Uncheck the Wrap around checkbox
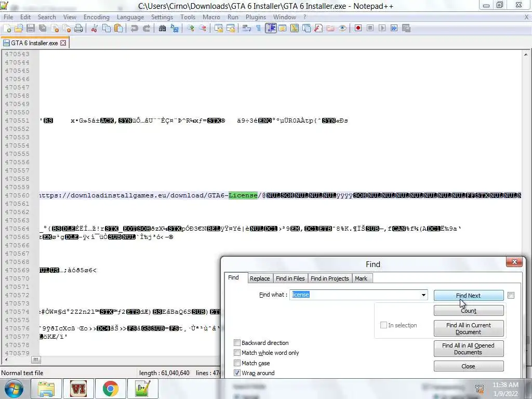Screen dimensions: 532x399 pos(237,373)
